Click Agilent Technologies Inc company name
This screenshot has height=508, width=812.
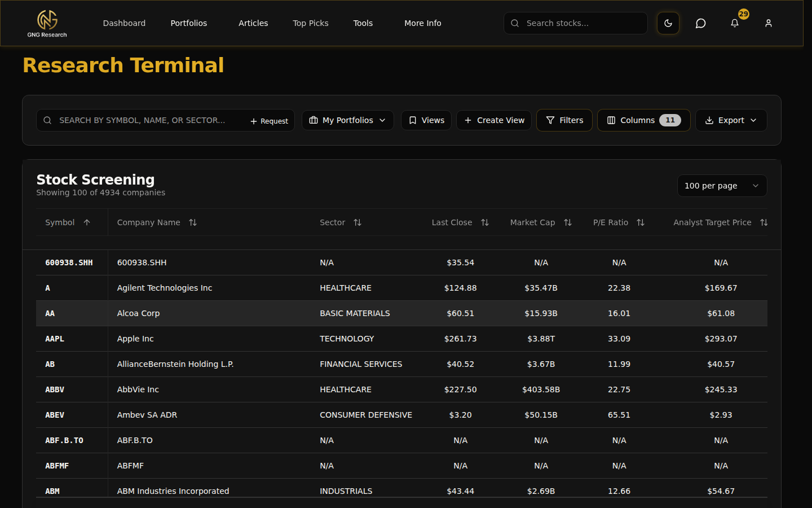tap(165, 288)
